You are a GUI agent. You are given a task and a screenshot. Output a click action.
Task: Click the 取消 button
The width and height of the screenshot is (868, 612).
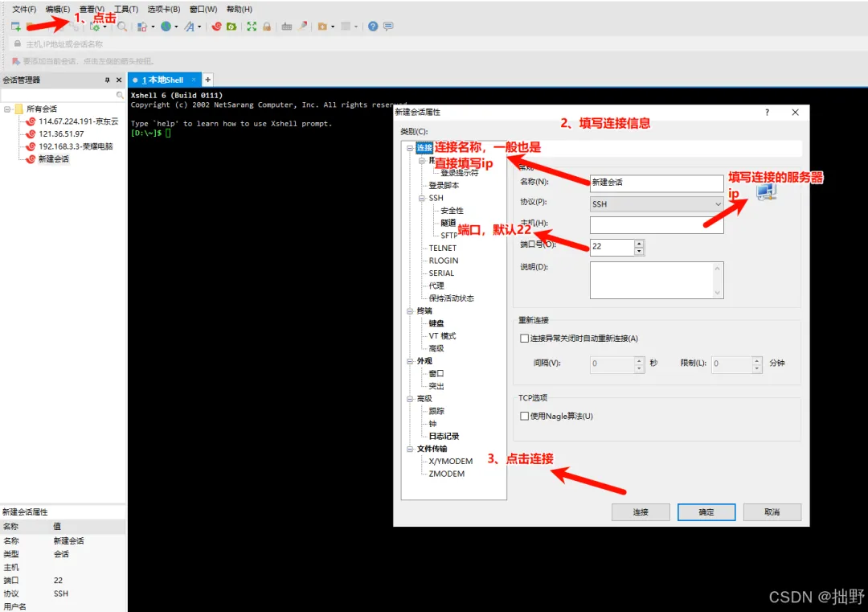click(x=772, y=511)
